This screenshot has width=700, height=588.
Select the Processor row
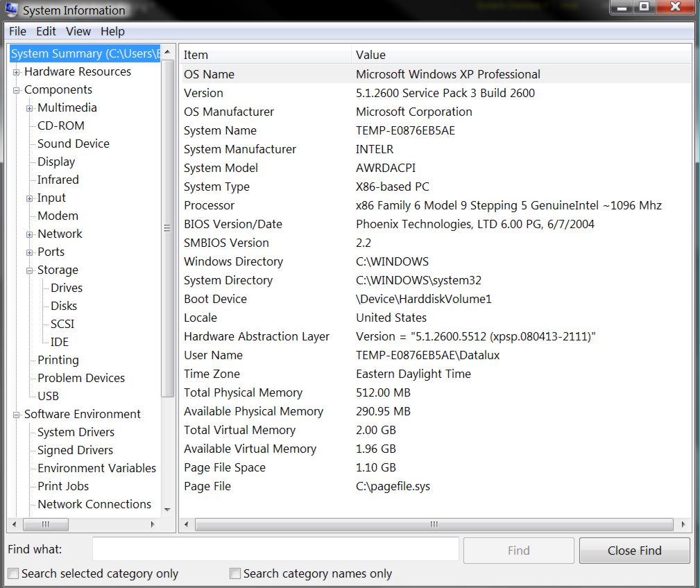click(x=436, y=205)
